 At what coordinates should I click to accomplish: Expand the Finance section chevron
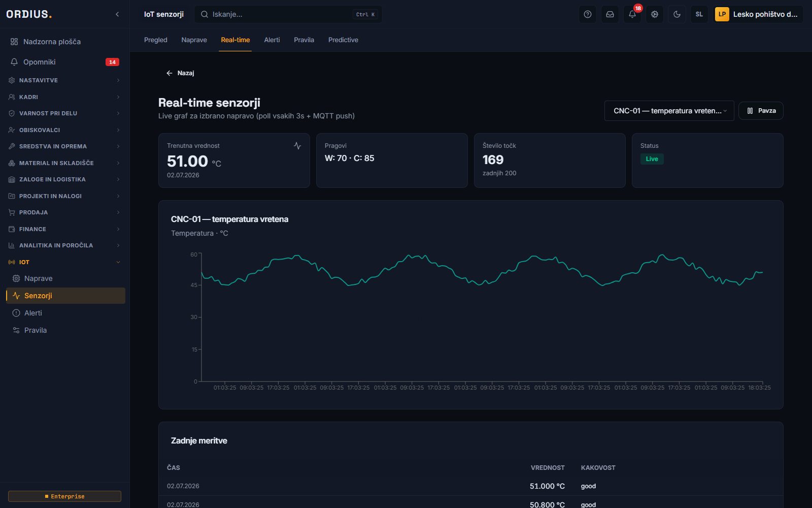[x=118, y=229]
